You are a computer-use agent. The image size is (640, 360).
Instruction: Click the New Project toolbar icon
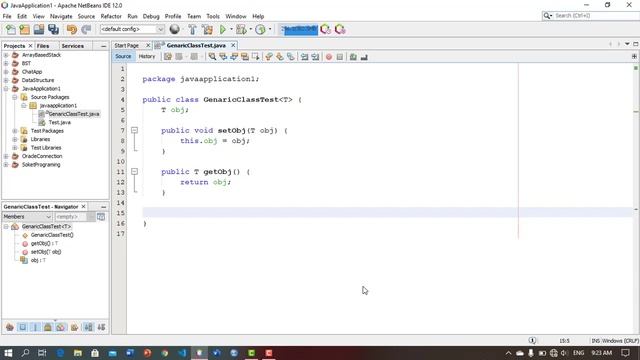[24, 29]
